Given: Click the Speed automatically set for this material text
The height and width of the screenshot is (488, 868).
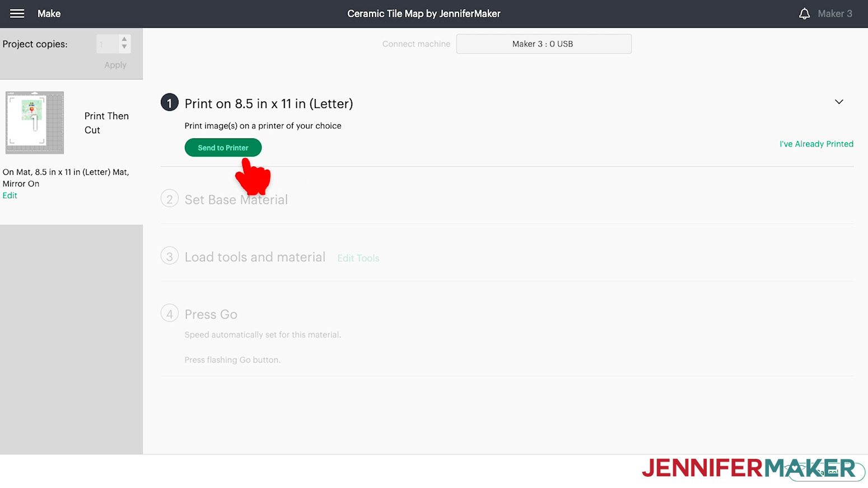Looking at the screenshot, I should point(263,335).
